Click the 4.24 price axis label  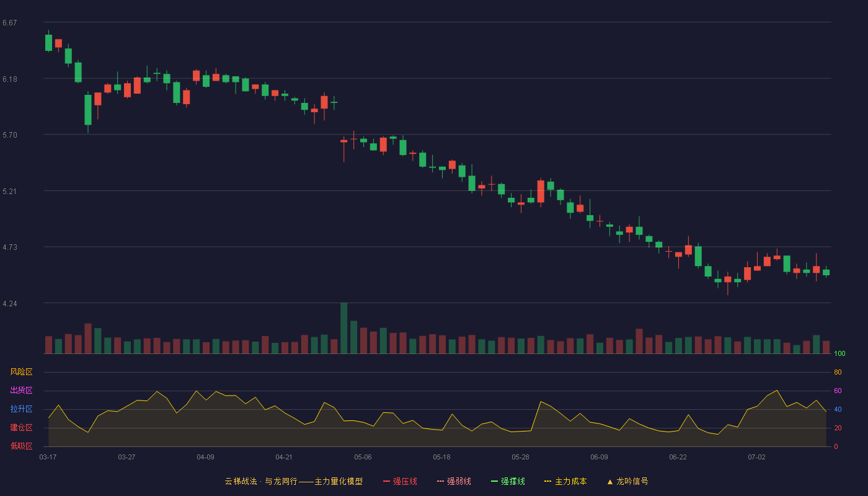[10, 304]
